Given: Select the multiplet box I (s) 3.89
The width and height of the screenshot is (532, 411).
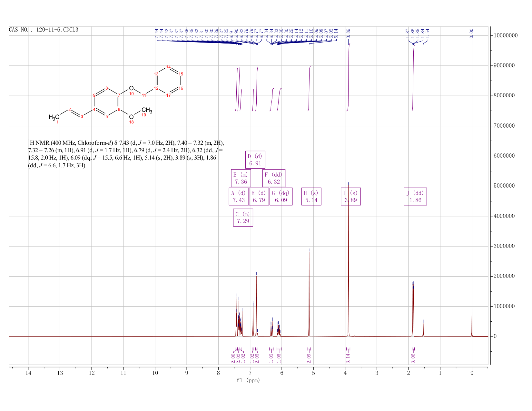Looking at the screenshot, I should click(351, 197).
